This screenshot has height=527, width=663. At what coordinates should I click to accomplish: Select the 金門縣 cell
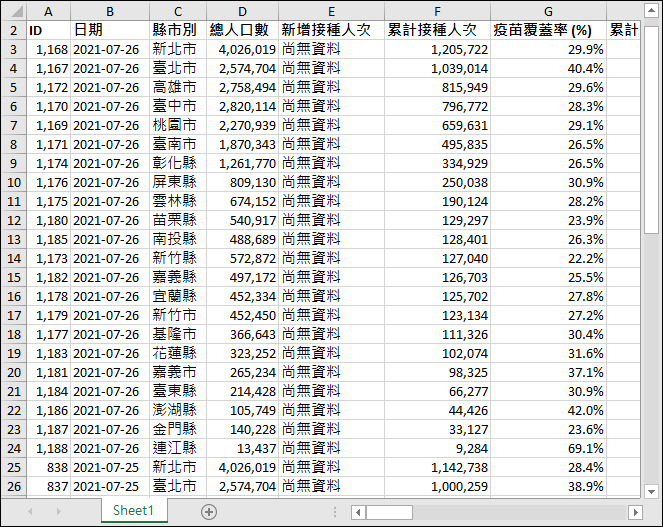178,429
